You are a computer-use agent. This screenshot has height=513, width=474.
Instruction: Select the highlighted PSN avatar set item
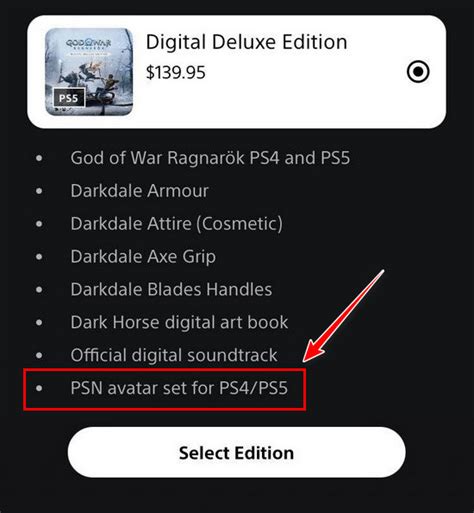click(x=165, y=389)
